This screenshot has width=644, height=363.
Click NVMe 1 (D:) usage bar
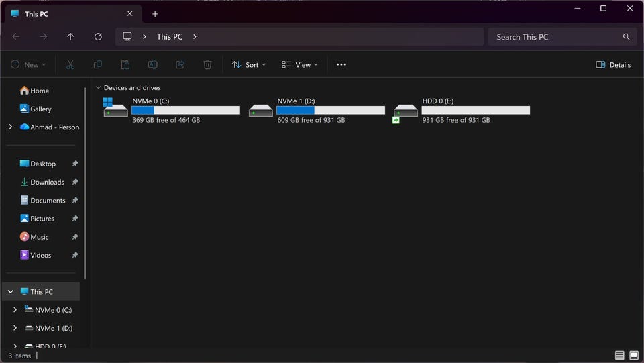[x=331, y=110]
